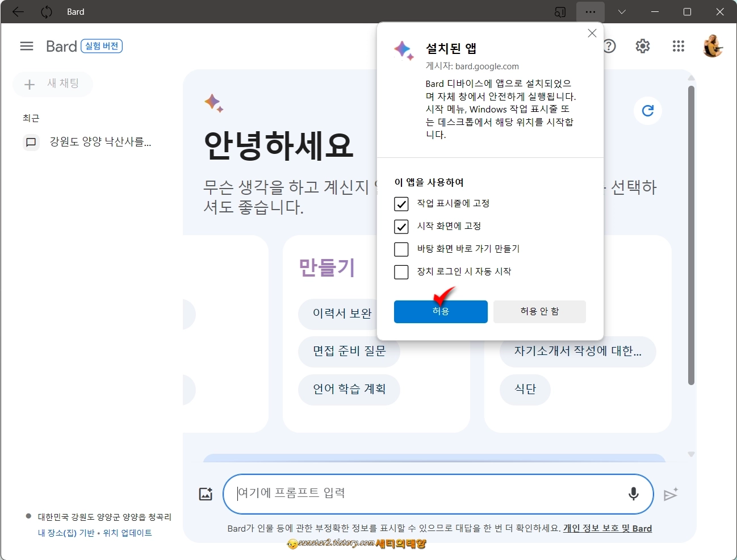
Task: Open the help question mark icon
Action: 609,46
